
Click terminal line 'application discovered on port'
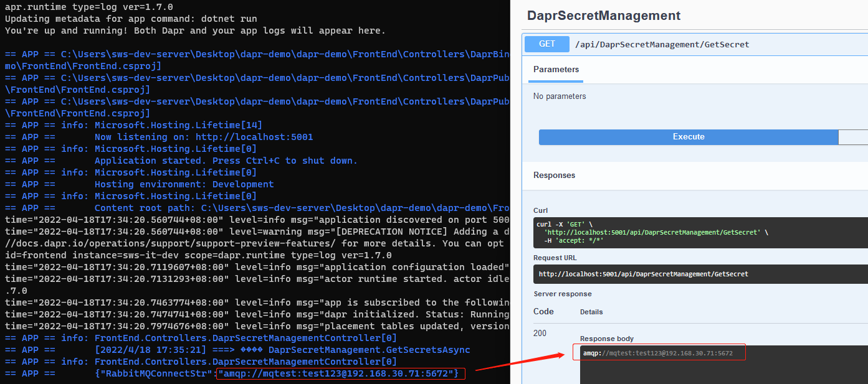(257, 220)
